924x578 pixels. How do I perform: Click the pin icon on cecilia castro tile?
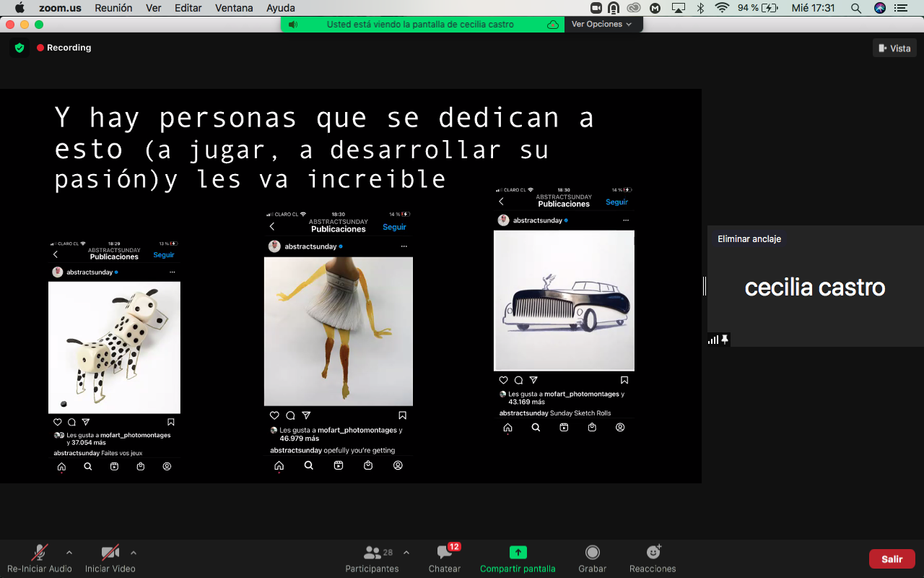pyautogui.click(x=725, y=339)
